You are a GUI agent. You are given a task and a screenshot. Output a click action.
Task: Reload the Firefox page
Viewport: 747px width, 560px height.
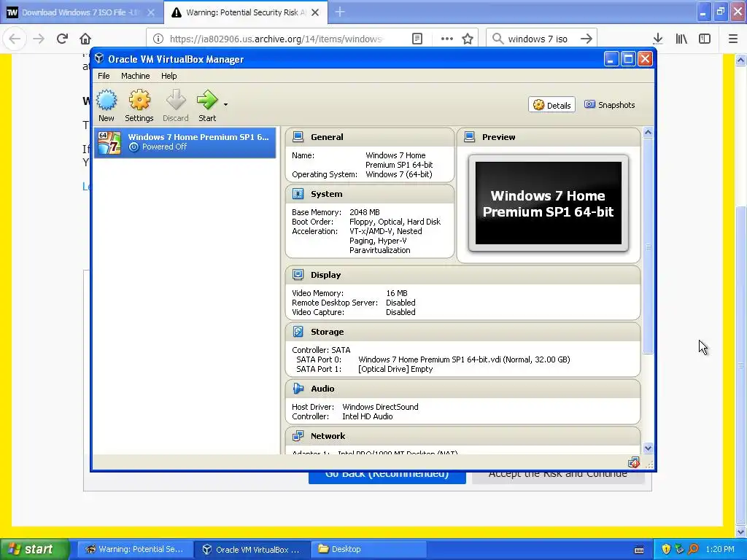62,39
